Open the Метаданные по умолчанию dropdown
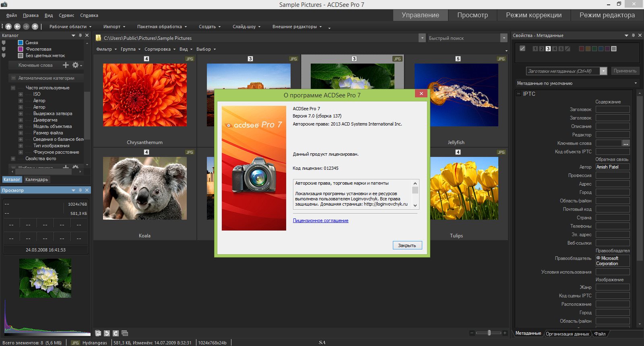The width and height of the screenshot is (644, 346). pos(577,83)
